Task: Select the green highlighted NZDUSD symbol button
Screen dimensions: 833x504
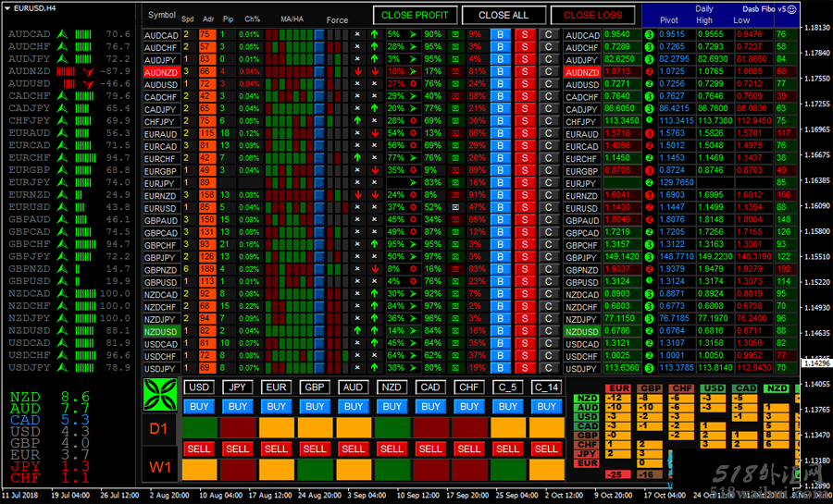Action: [x=161, y=332]
